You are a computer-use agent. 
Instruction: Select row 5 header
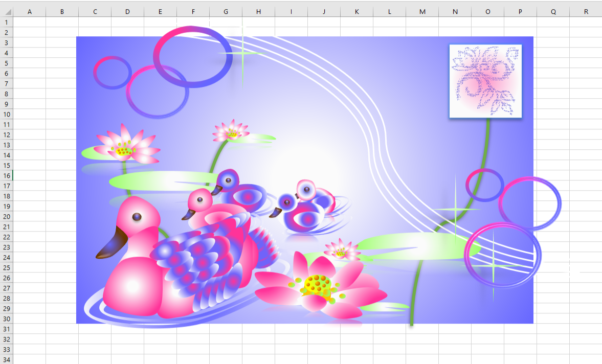[x=7, y=63]
